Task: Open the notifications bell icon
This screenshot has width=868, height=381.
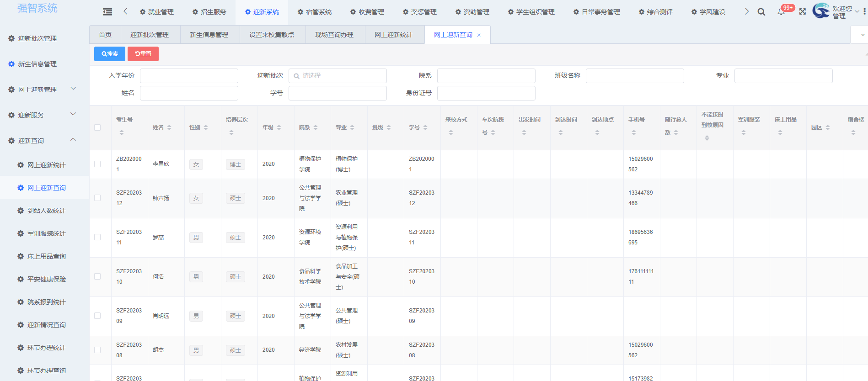Action: pyautogui.click(x=781, y=12)
